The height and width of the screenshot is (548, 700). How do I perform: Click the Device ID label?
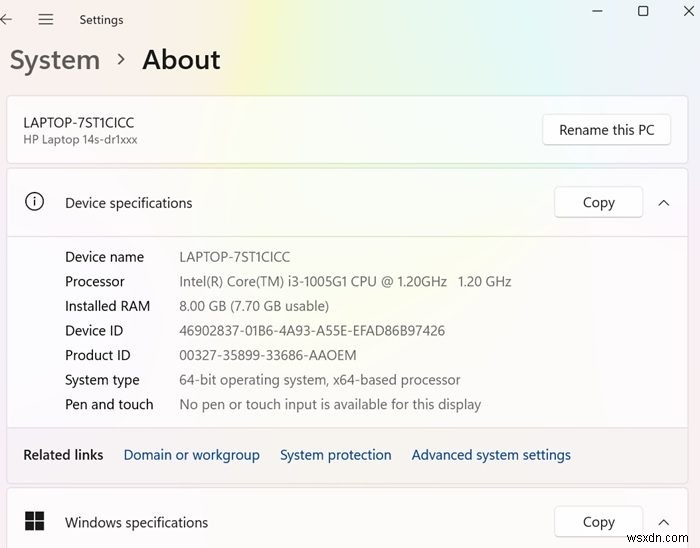[x=94, y=330]
